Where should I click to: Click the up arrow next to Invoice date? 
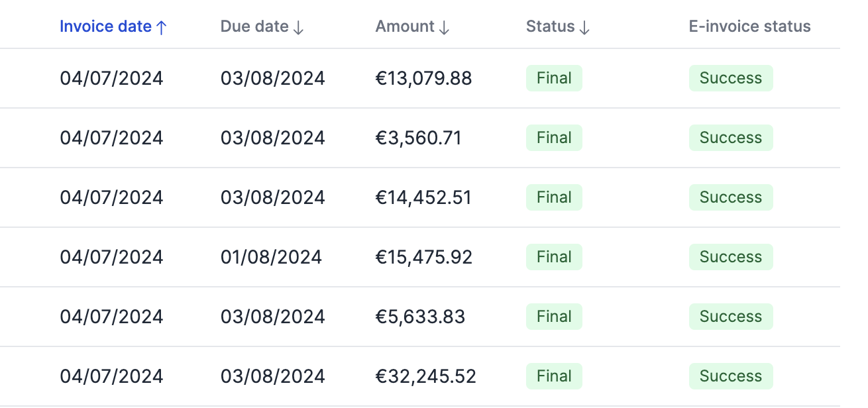[161, 26]
